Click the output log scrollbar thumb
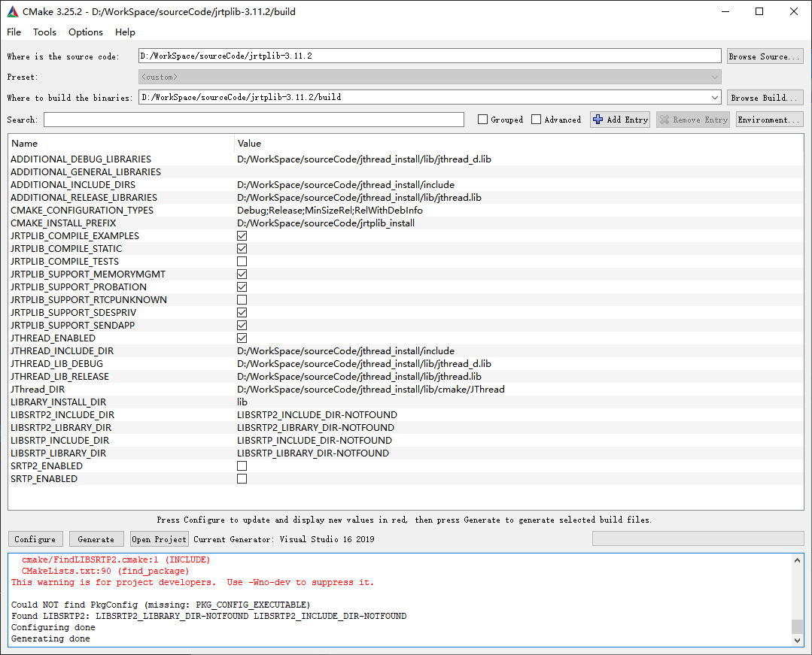The width and height of the screenshot is (812, 655). click(798, 626)
